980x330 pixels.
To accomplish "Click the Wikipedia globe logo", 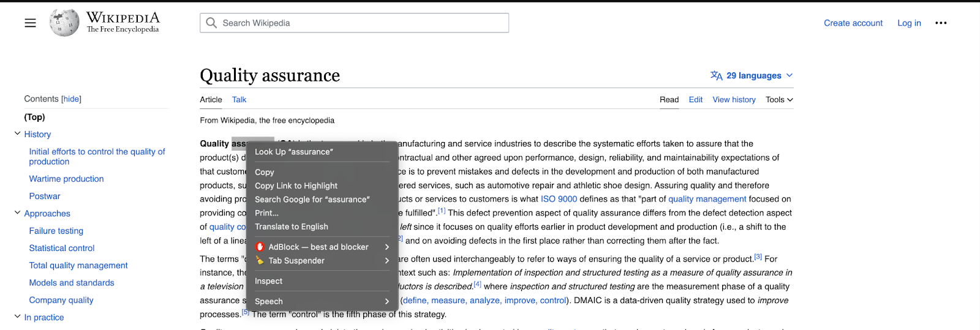I will (x=64, y=23).
